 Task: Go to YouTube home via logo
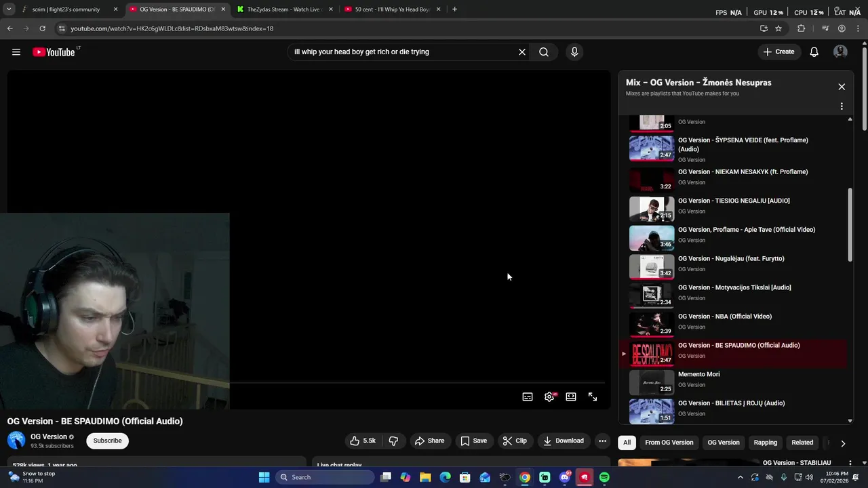pyautogui.click(x=54, y=52)
